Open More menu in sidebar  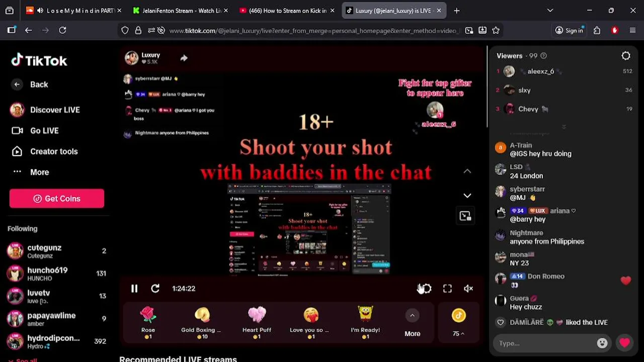31,172
